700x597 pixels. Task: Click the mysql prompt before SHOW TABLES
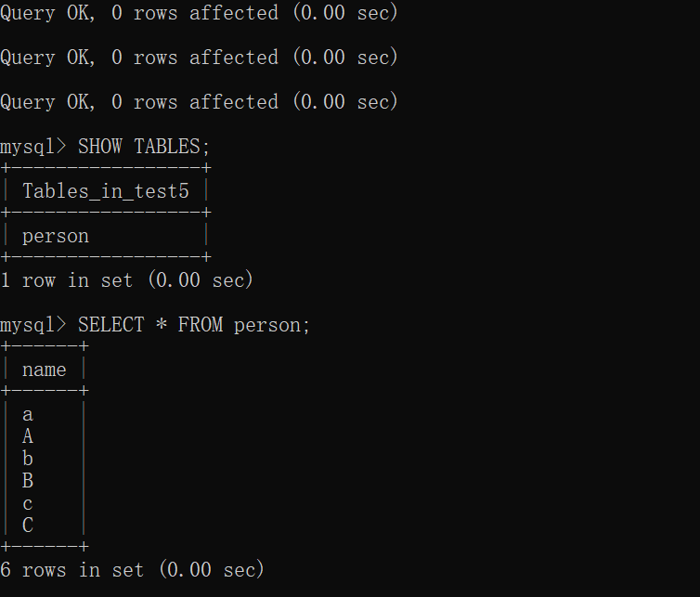click(x=33, y=147)
